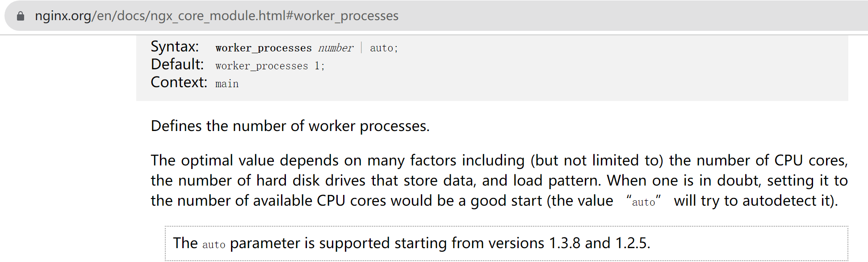Screen dimensions: 868x262
Task: Click the "Default:" label
Action: click(x=177, y=64)
